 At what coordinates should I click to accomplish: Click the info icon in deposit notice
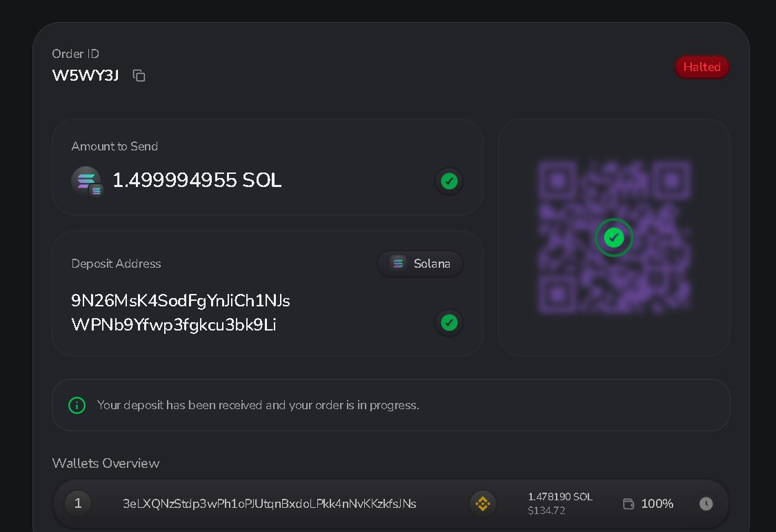point(77,405)
